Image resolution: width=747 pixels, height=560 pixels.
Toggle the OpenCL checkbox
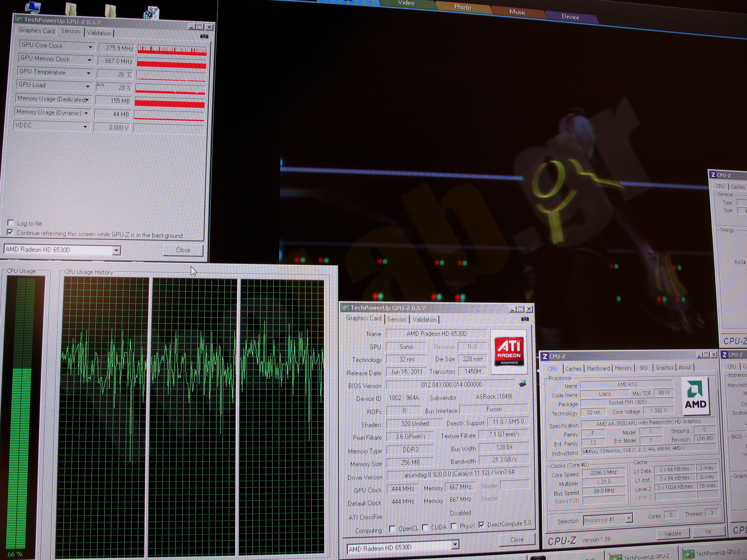click(392, 529)
